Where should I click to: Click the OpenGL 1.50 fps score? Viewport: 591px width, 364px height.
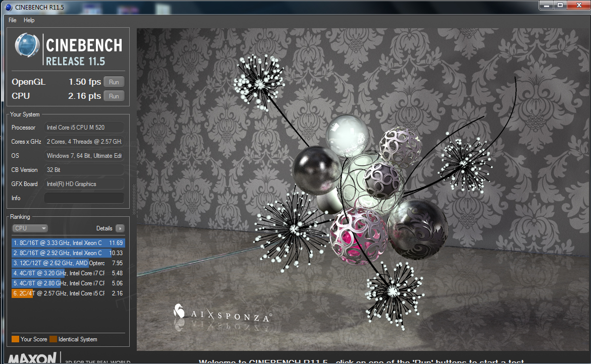click(84, 82)
